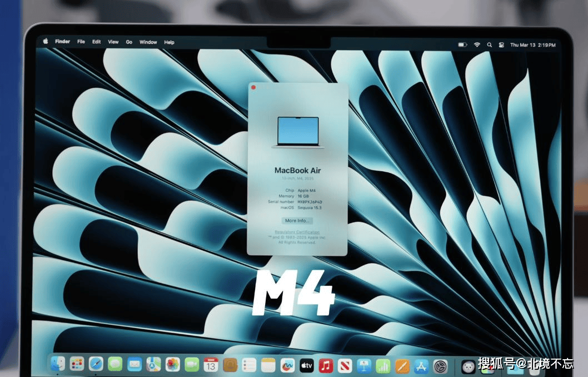The width and height of the screenshot is (588, 377).
Task: Open Launchpad from the dock
Action: tap(77, 364)
